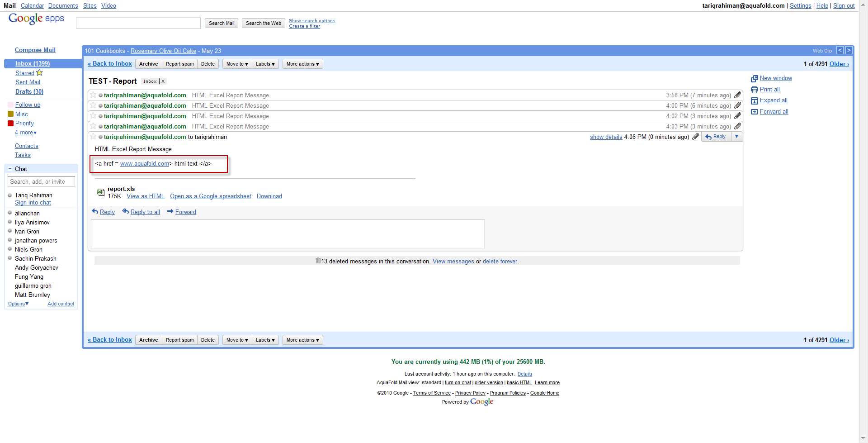The width and height of the screenshot is (868, 443).
Task: Click Search Mail button
Action: [222, 23]
